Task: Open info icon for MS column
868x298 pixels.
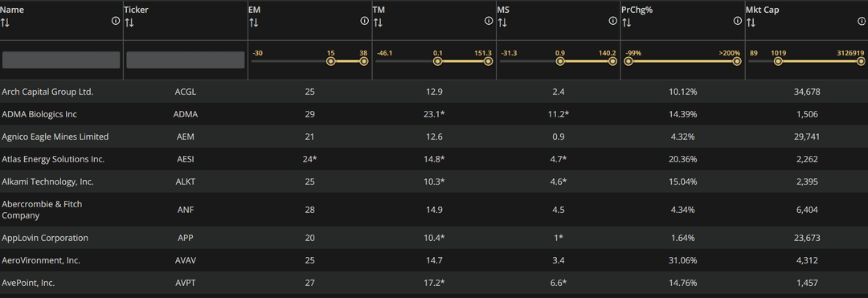Action: point(612,21)
